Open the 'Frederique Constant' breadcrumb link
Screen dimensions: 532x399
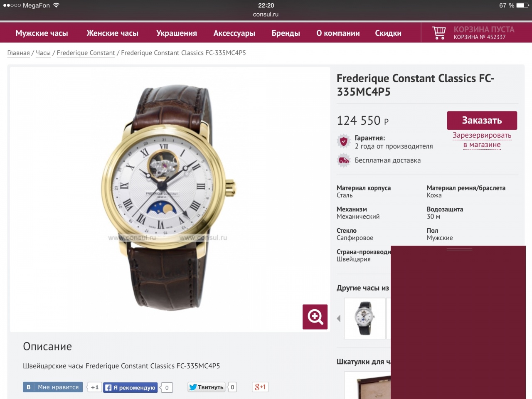click(x=86, y=53)
